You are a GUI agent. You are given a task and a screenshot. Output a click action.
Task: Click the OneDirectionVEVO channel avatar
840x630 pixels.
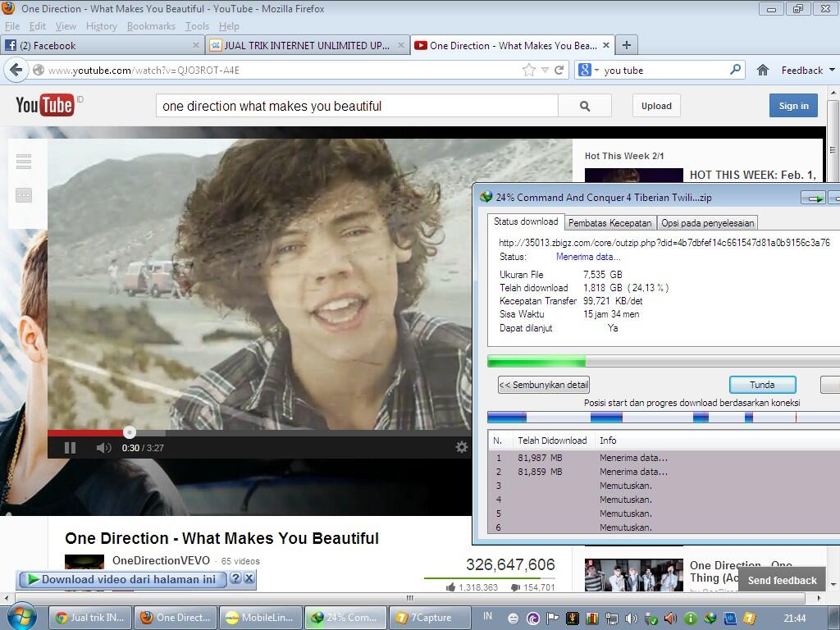[x=84, y=562]
